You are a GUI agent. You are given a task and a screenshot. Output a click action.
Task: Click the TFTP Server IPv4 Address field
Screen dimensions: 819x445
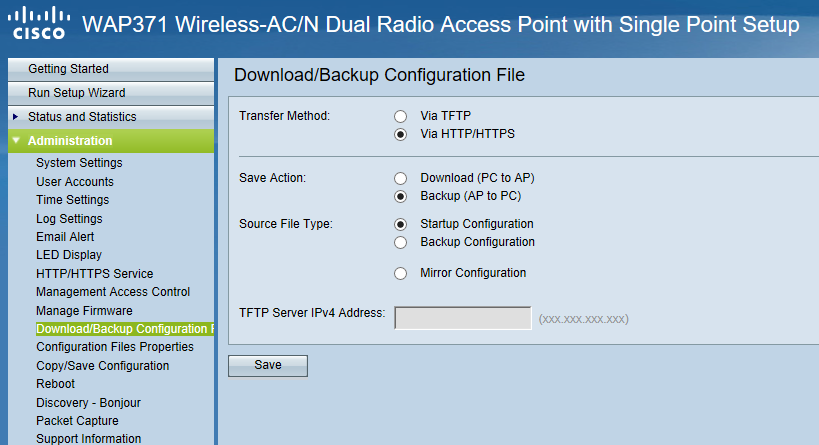[463, 318]
